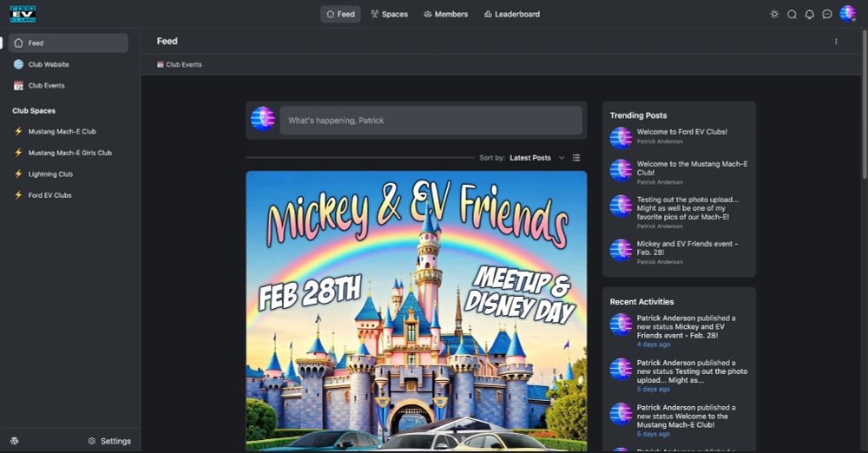Click avatar next to trending "Testing out the photo upload" post
The height and width of the screenshot is (453, 868).
(621, 206)
